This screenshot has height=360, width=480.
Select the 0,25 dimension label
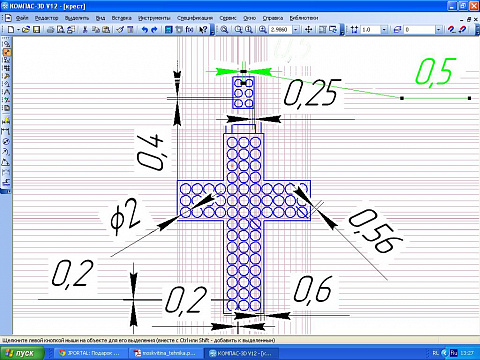point(312,93)
